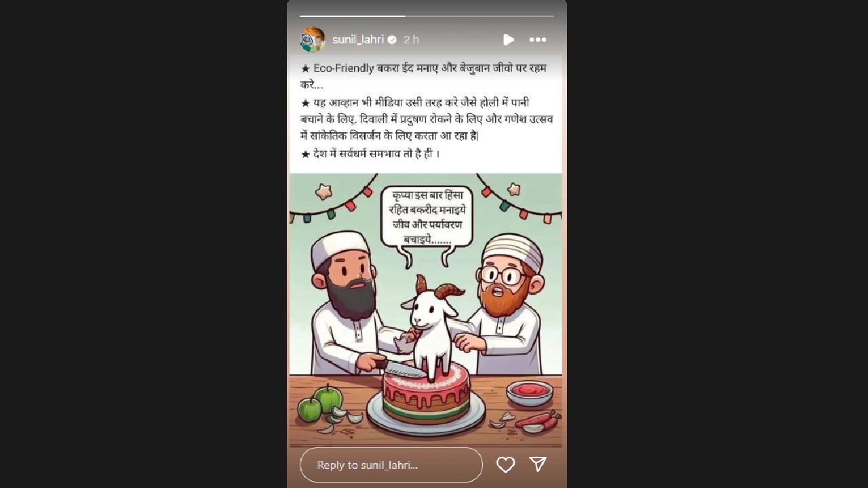Tap the white goat on the cake
The width and height of the screenshot is (868, 488).
coord(433,325)
